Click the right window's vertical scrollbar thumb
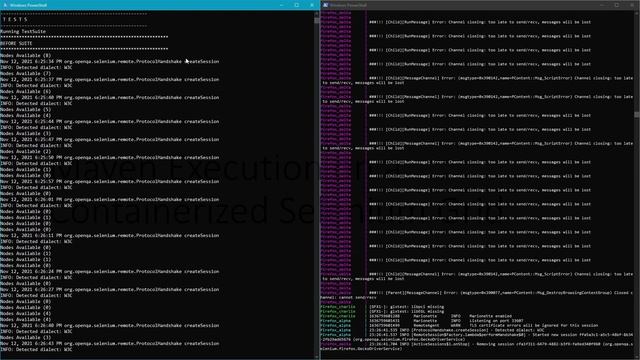Viewport: 640px width, 360px height. (x=637, y=114)
